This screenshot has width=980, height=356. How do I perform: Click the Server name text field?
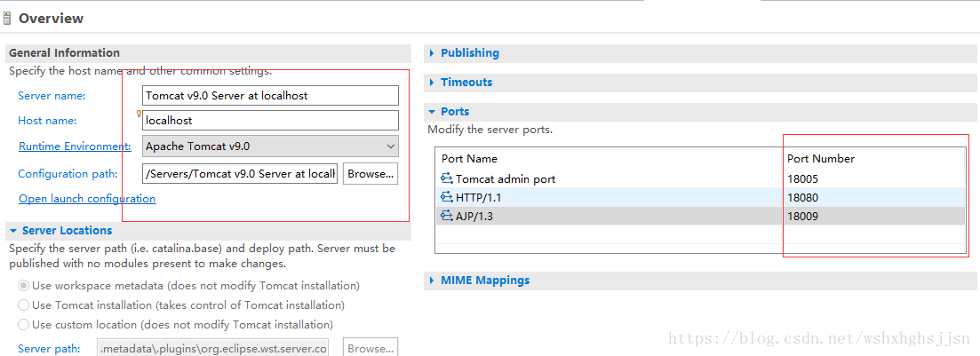(x=270, y=96)
